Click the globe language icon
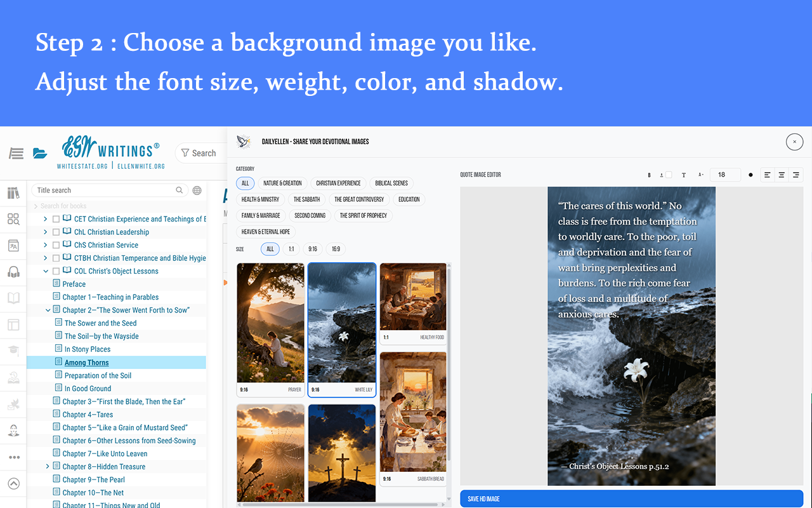The height and width of the screenshot is (508, 812). tap(197, 190)
